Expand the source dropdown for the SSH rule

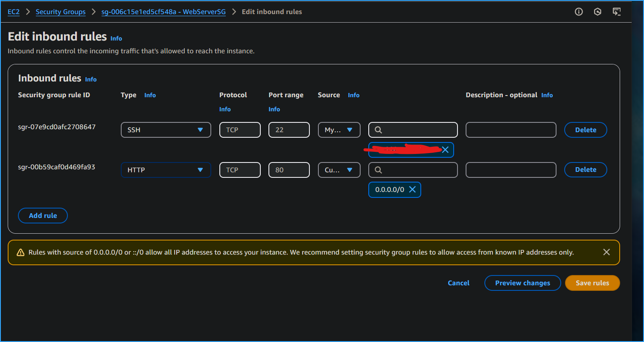(x=339, y=130)
